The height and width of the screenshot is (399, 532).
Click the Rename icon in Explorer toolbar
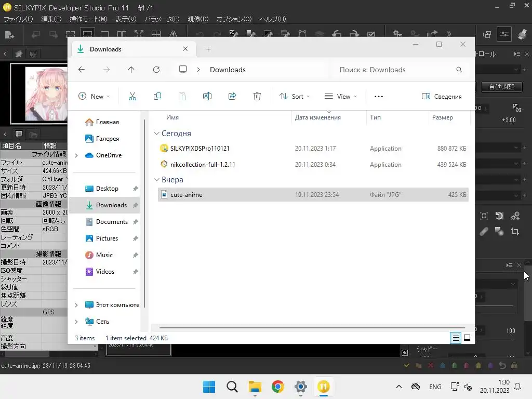(207, 96)
